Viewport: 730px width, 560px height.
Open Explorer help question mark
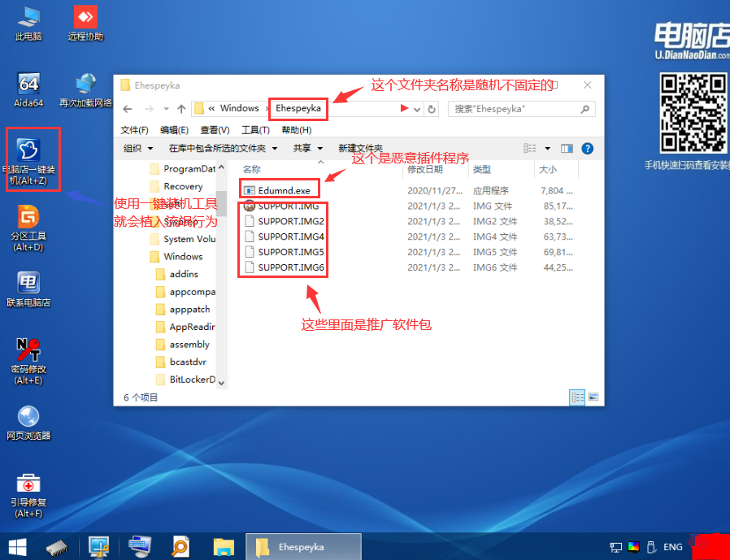pos(588,148)
